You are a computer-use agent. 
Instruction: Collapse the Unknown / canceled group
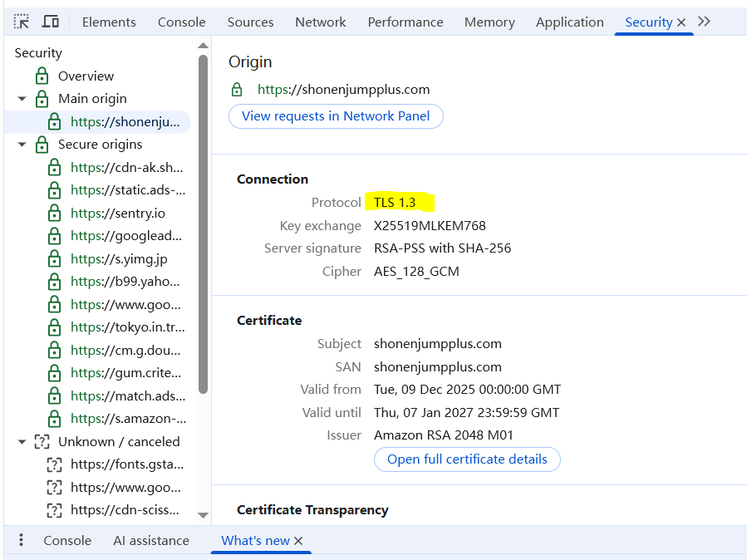pos(22,442)
